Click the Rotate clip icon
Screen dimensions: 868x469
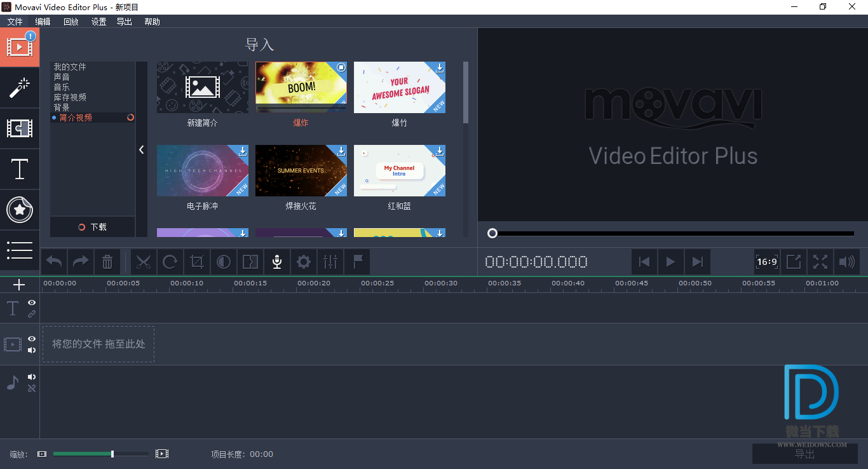[170, 262]
